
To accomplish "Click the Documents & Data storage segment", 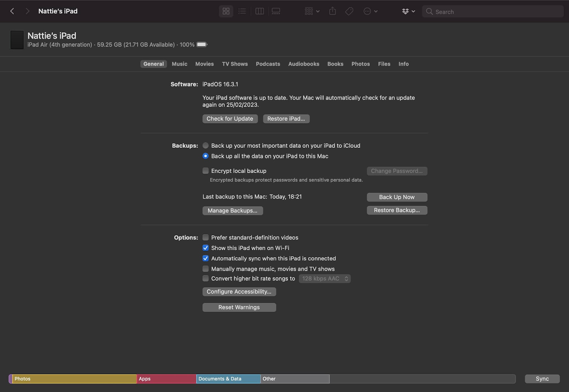I will pyautogui.click(x=228, y=379).
